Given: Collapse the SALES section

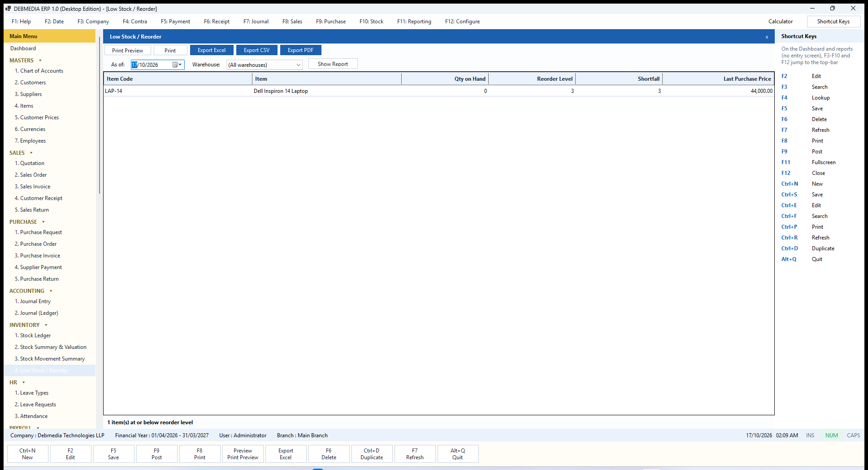Looking at the screenshot, I should pos(31,153).
